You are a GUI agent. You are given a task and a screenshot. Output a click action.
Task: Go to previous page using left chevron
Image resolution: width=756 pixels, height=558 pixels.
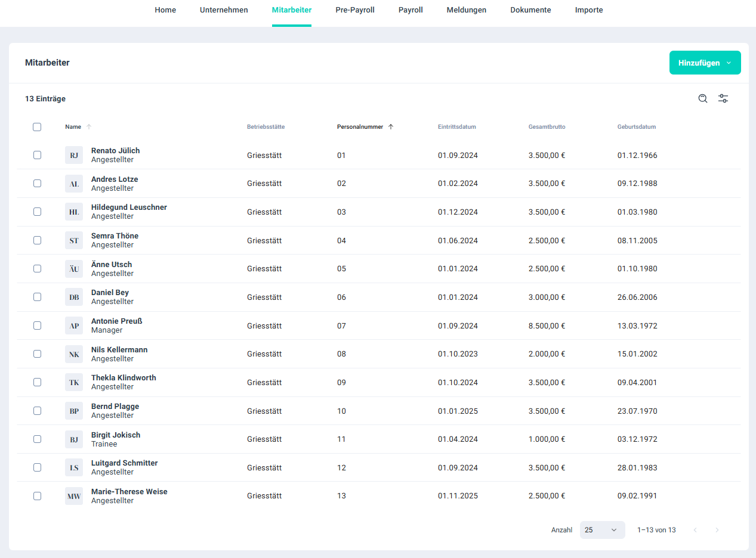click(695, 530)
